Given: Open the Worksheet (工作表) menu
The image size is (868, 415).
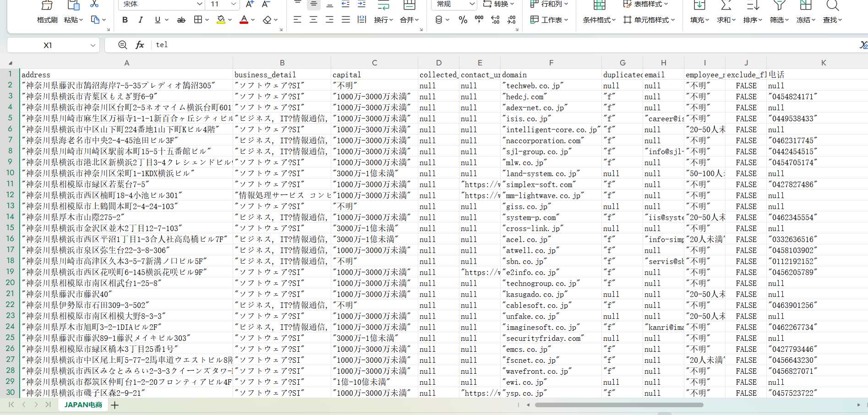Looking at the screenshot, I should click(549, 20).
